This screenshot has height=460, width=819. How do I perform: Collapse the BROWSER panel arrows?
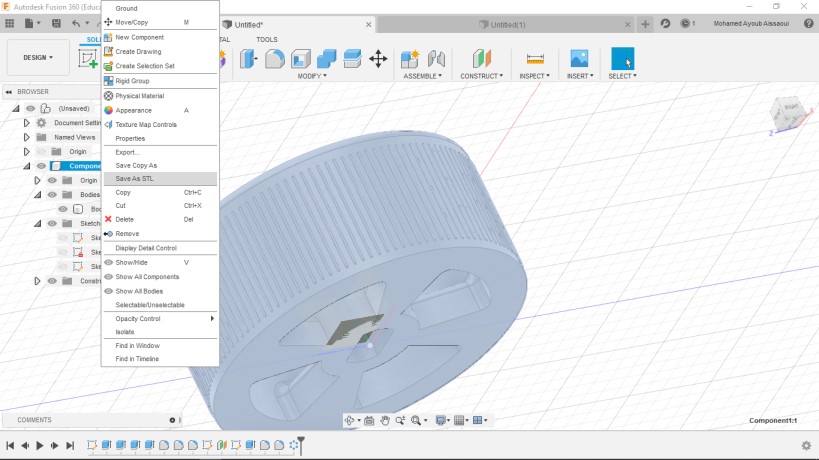[x=8, y=91]
